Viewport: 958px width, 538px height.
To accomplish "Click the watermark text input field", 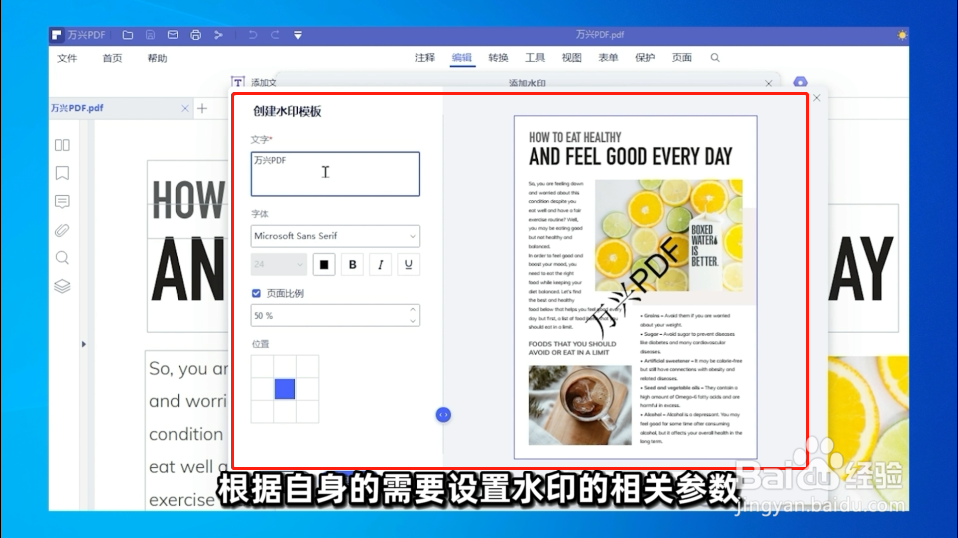I will point(335,174).
